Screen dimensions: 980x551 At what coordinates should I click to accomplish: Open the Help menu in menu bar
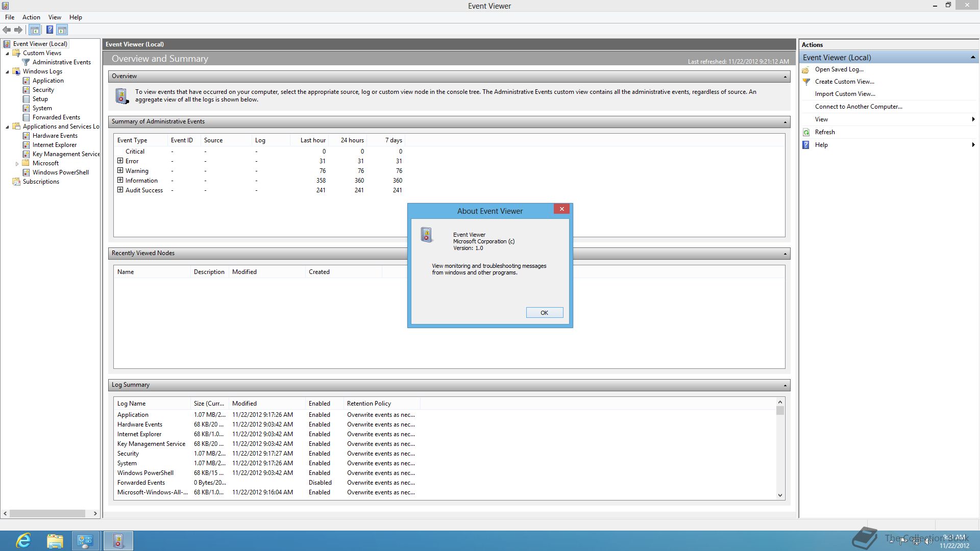76,17
